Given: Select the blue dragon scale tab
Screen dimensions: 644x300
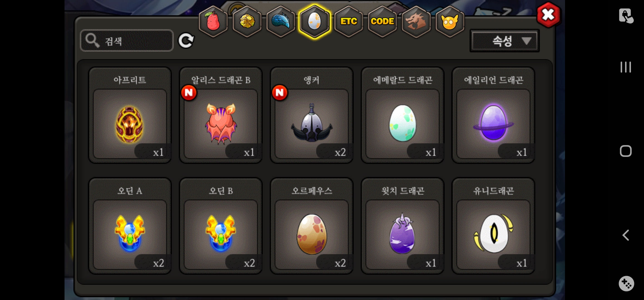Looking at the screenshot, I should tap(281, 21).
